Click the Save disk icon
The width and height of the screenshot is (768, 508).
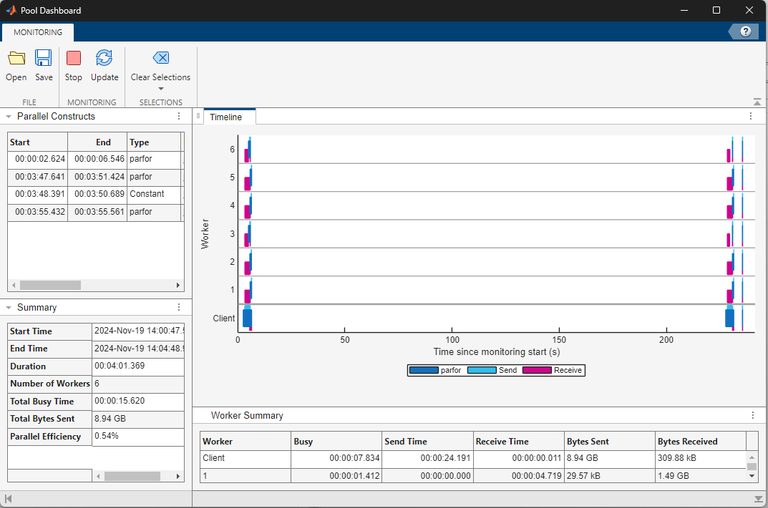[x=44, y=59]
